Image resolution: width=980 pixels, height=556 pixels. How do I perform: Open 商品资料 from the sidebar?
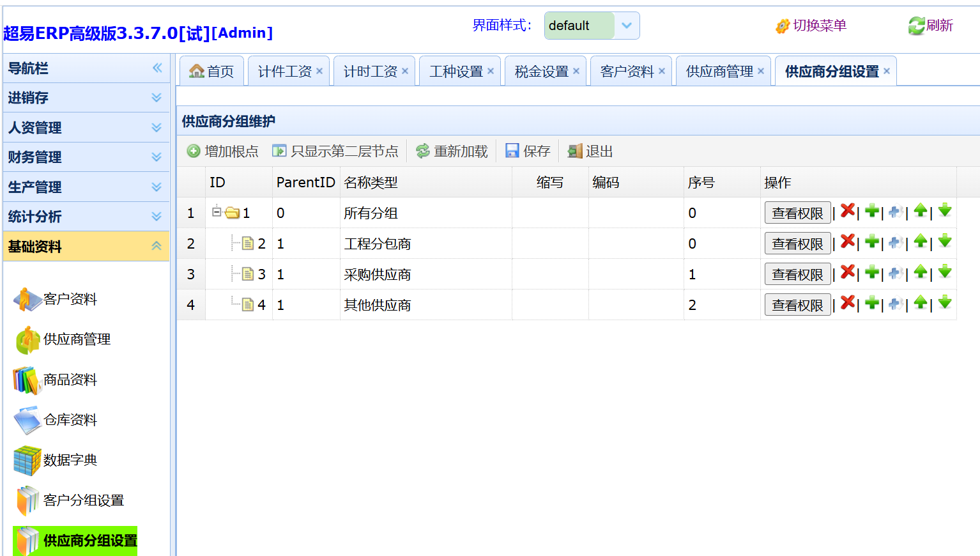click(70, 380)
